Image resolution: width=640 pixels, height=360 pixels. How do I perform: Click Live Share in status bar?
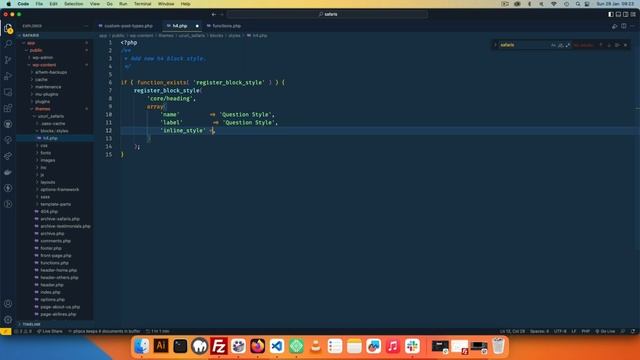click(50, 331)
